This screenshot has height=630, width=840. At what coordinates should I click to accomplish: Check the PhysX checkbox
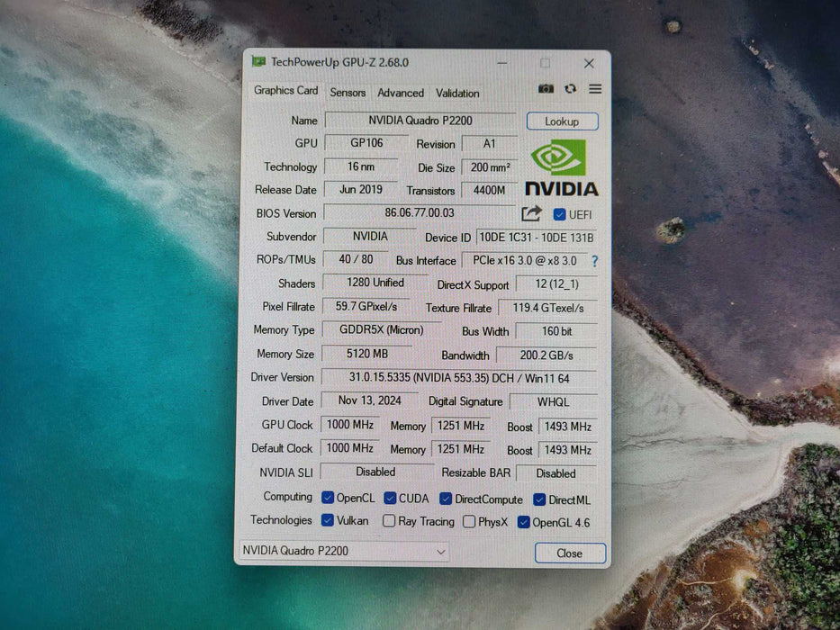coord(469,520)
